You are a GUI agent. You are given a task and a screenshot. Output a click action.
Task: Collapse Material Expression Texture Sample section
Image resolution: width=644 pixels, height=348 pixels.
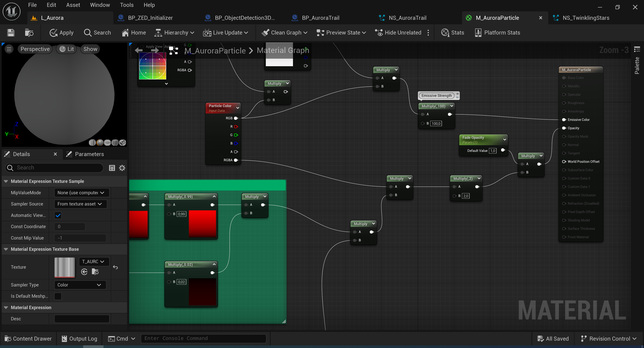[x=6, y=181]
